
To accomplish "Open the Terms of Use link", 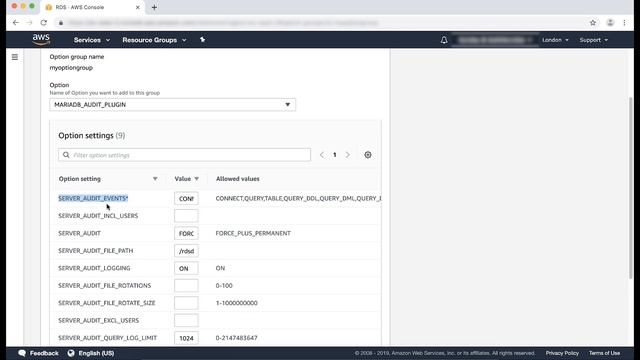I will [x=604, y=353].
